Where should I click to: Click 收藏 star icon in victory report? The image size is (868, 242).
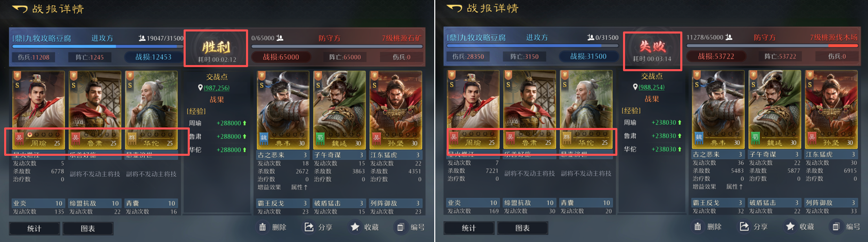(x=355, y=227)
